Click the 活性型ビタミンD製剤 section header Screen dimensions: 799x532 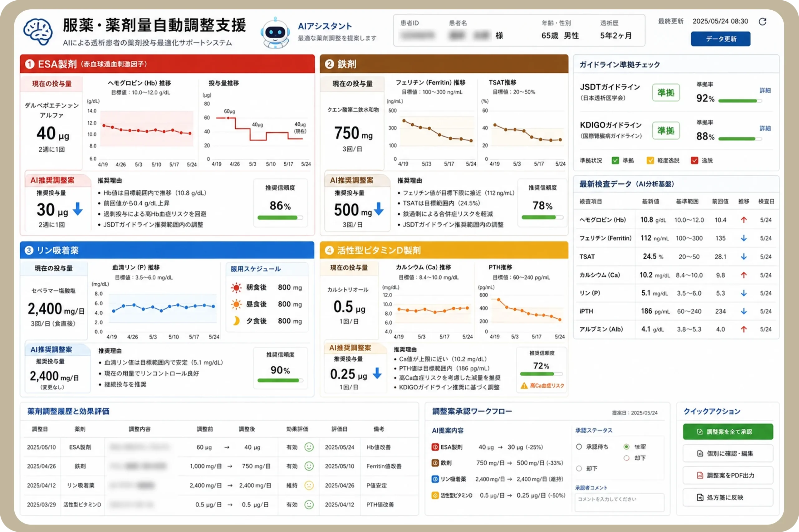[444, 250]
